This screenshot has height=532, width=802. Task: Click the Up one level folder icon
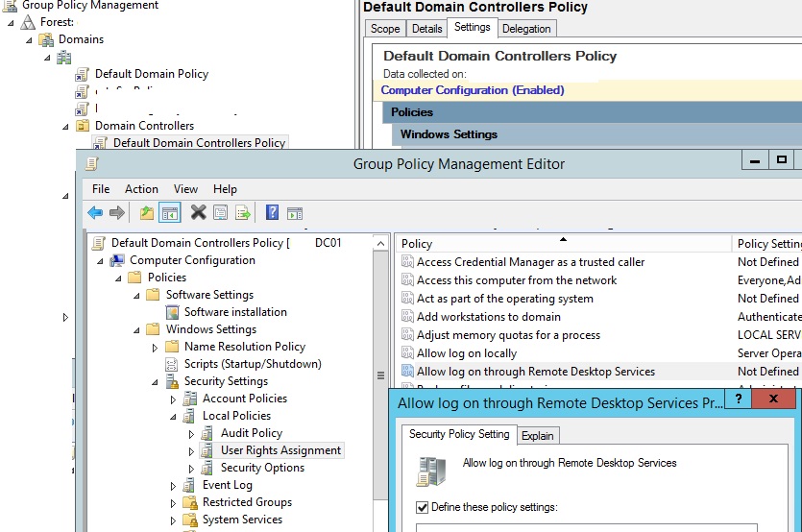(147, 213)
